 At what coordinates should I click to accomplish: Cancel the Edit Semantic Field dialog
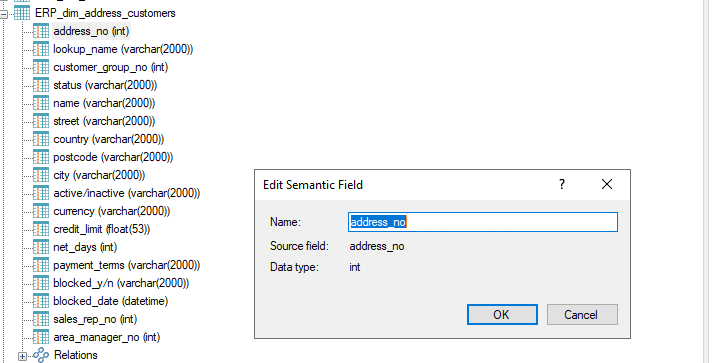point(582,315)
